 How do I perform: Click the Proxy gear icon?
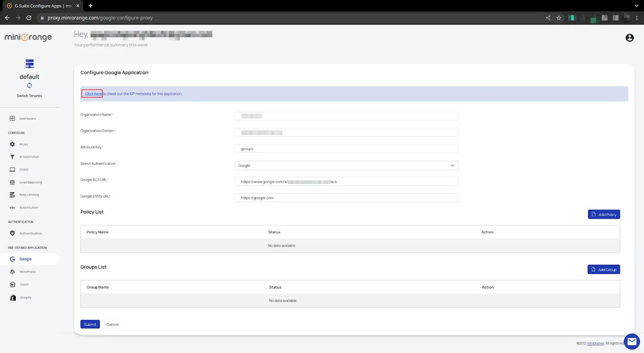tap(12, 144)
